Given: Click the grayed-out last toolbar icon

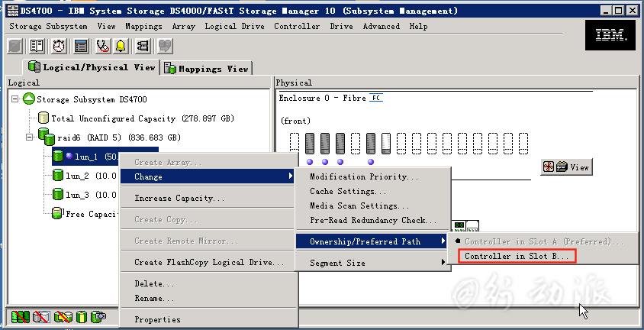Looking at the screenshot, I should point(165,46).
